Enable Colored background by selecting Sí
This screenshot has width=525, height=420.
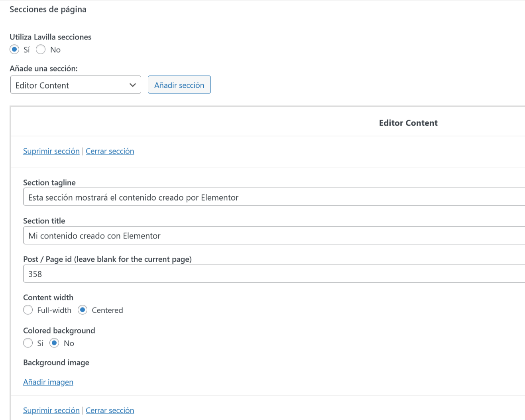(x=28, y=343)
